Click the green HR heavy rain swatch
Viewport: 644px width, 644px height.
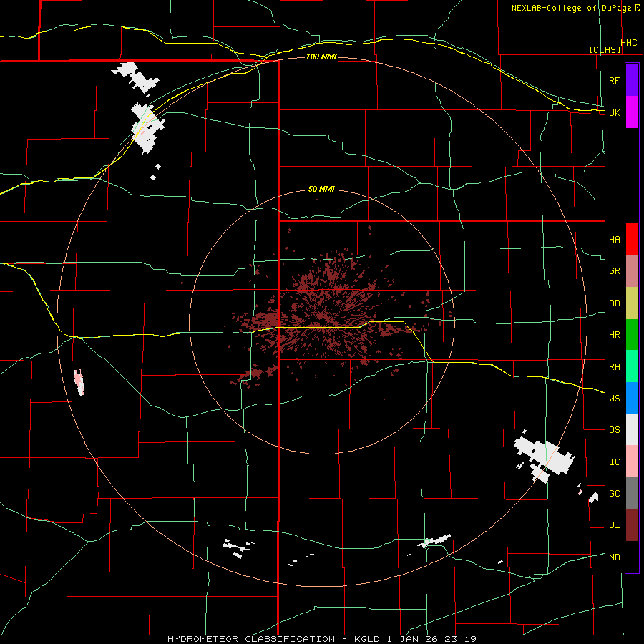(x=632, y=335)
